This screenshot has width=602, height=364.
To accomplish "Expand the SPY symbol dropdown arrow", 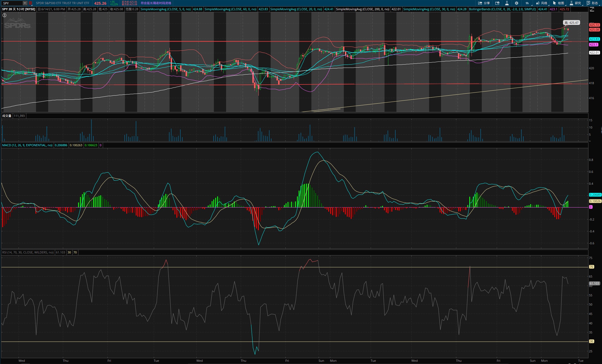I will tap(25, 3).
